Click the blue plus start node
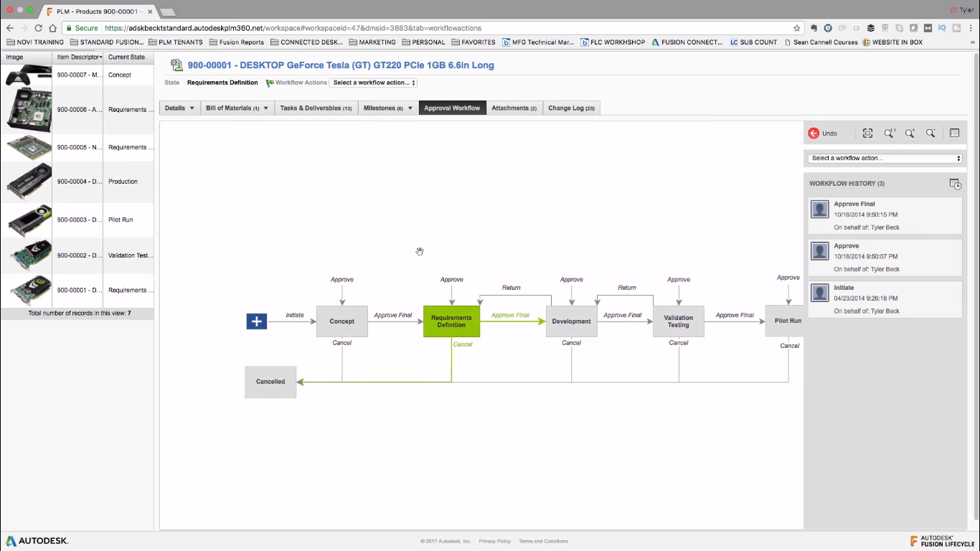This screenshot has height=551, width=980. (256, 321)
